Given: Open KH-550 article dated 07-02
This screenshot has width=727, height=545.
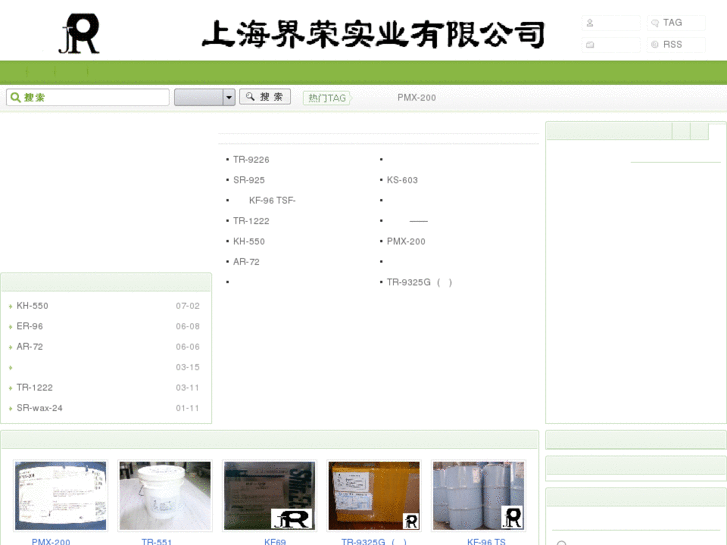Looking at the screenshot, I should click(x=32, y=306).
